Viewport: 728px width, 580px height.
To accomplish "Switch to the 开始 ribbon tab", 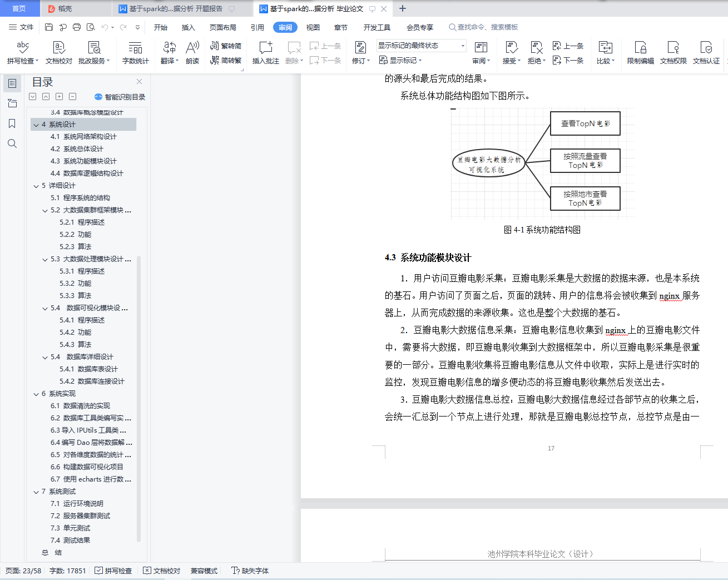I will 161,27.
